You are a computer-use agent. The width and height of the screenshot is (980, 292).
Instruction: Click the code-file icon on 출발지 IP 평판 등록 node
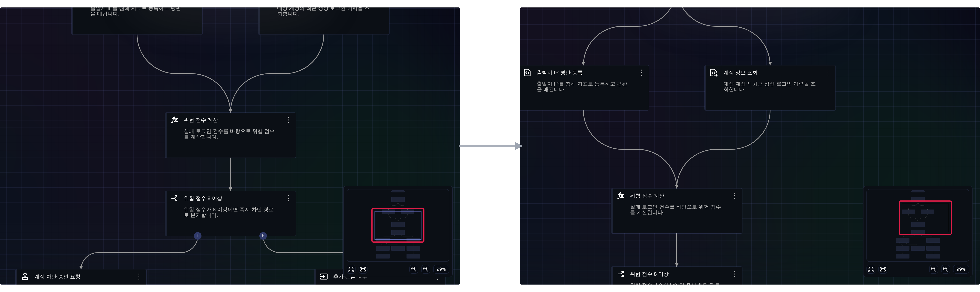pyautogui.click(x=527, y=73)
